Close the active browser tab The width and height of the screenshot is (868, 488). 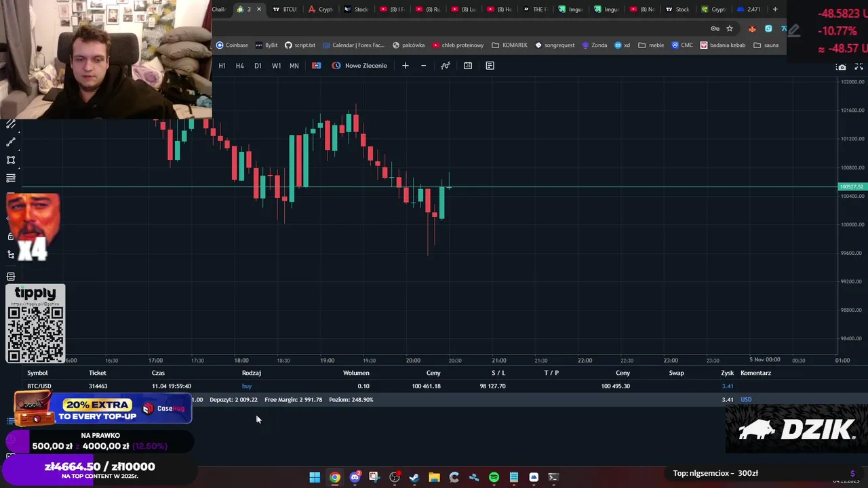(258, 9)
